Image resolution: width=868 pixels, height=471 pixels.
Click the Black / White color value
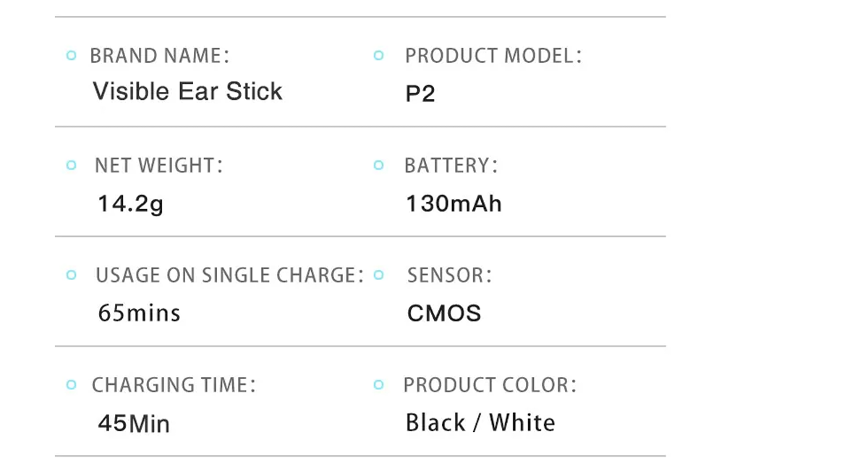pos(480,423)
